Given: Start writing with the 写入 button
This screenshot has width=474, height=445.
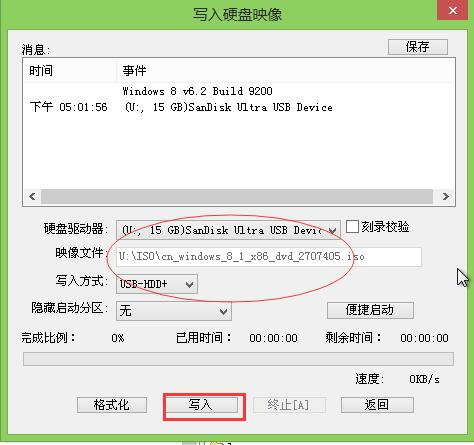Looking at the screenshot, I should 202,405.
